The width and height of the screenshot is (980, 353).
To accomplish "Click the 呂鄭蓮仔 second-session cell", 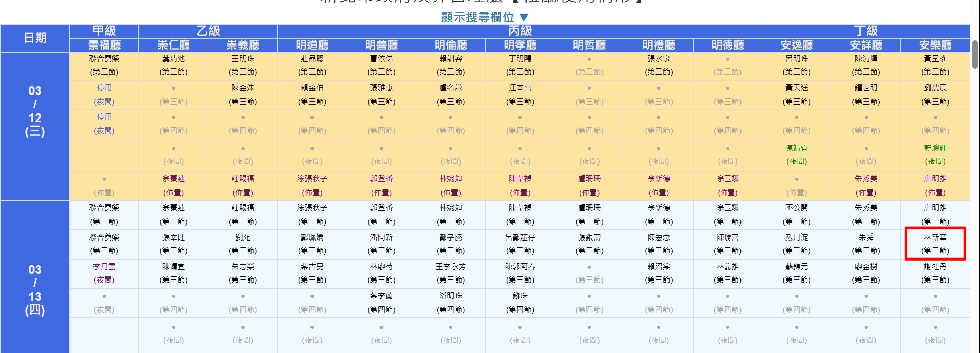I will (520, 244).
